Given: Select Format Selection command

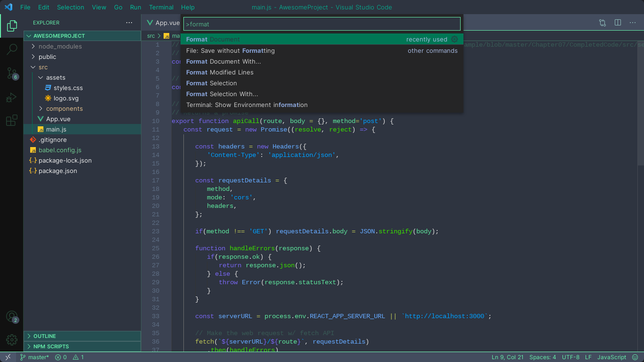Looking at the screenshot, I should [x=212, y=83].
